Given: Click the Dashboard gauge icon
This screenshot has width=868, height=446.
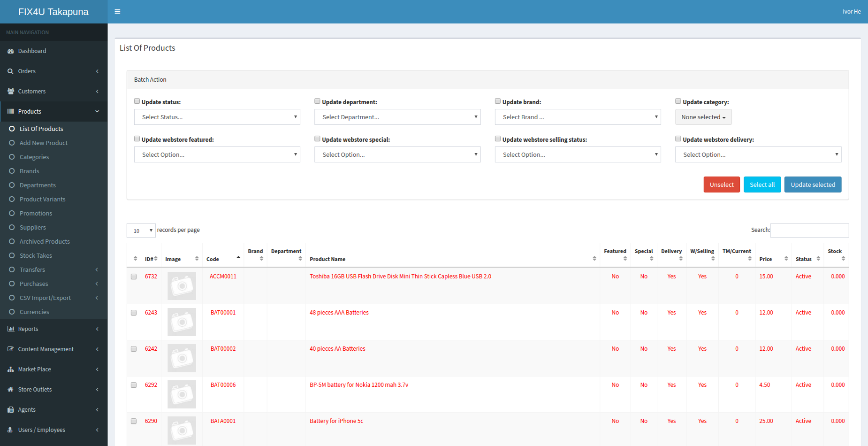Looking at the screenshot, I should (x=10, y=51).
